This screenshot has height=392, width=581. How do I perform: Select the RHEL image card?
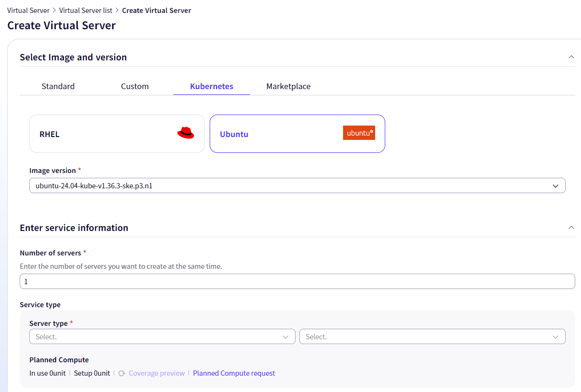pos(117,134)
